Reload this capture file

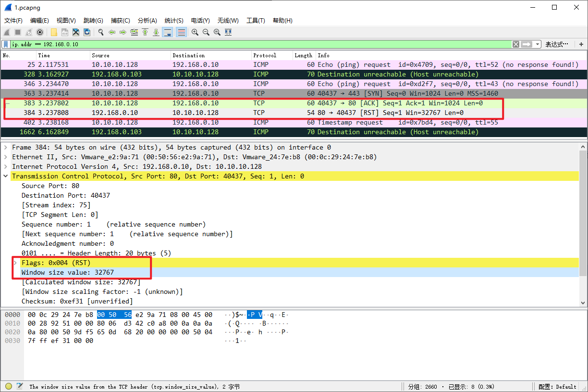point(87,32)
